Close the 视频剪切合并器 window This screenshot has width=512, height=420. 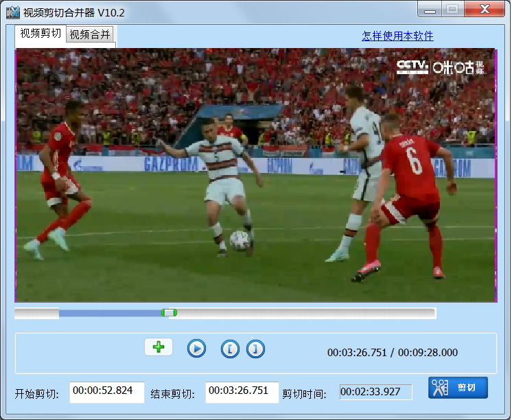pos(485,10)
